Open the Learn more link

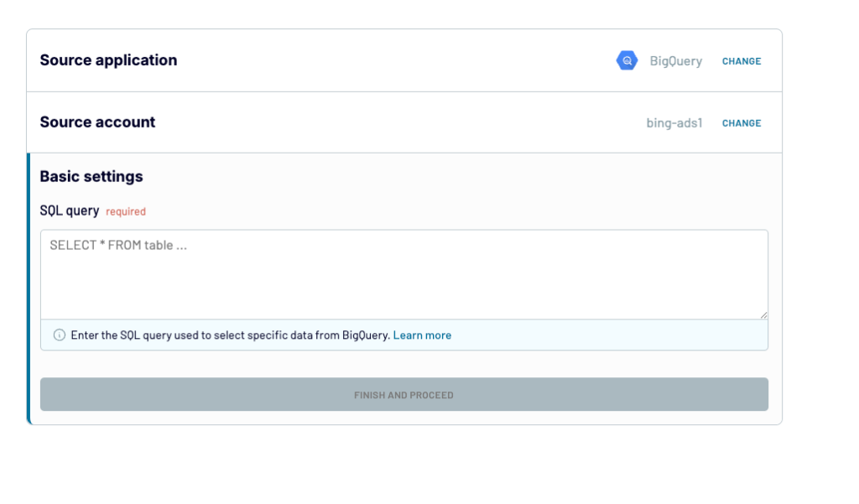[x=422, y=335]
